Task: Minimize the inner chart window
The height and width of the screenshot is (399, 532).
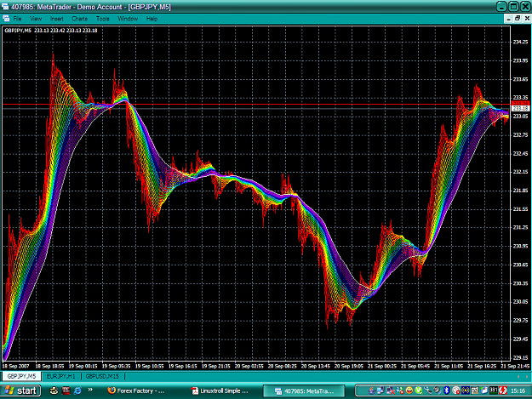Action: [x=508, y=19]
